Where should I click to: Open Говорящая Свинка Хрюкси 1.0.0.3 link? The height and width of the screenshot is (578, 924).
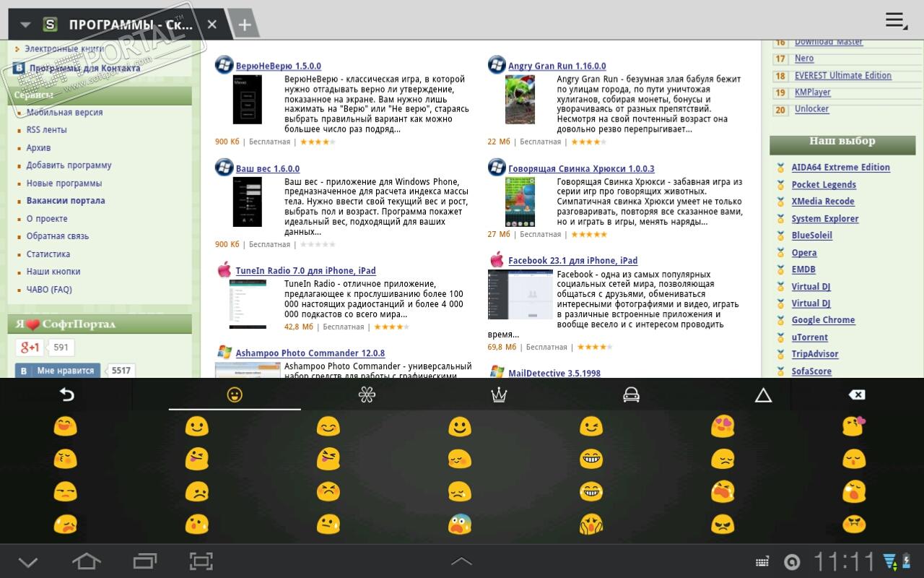(581, 169)
